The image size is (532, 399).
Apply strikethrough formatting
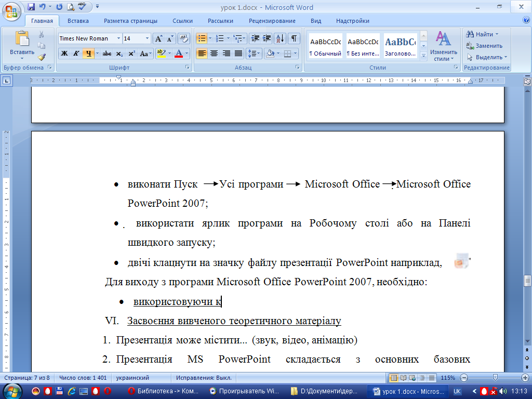(107, 54)
